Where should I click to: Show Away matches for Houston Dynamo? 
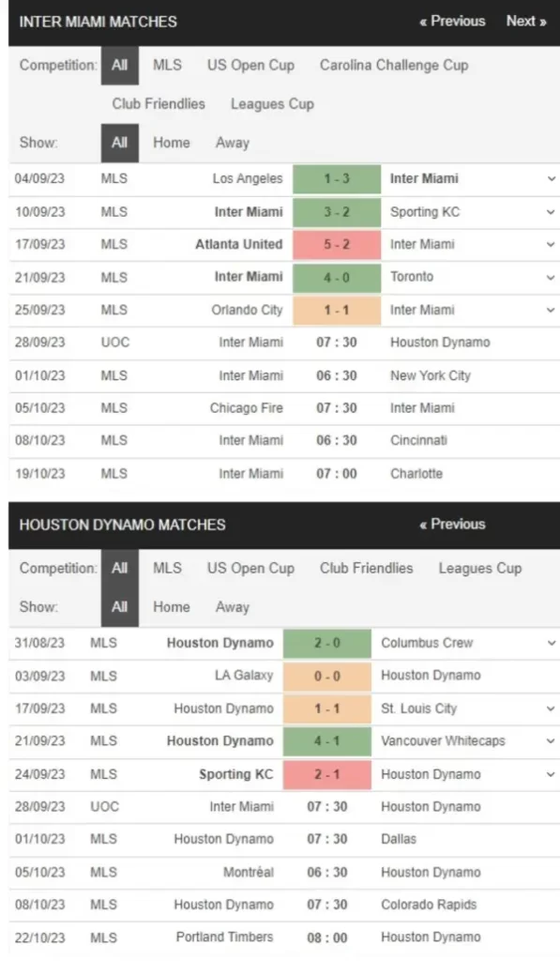(x=232, y=607)
